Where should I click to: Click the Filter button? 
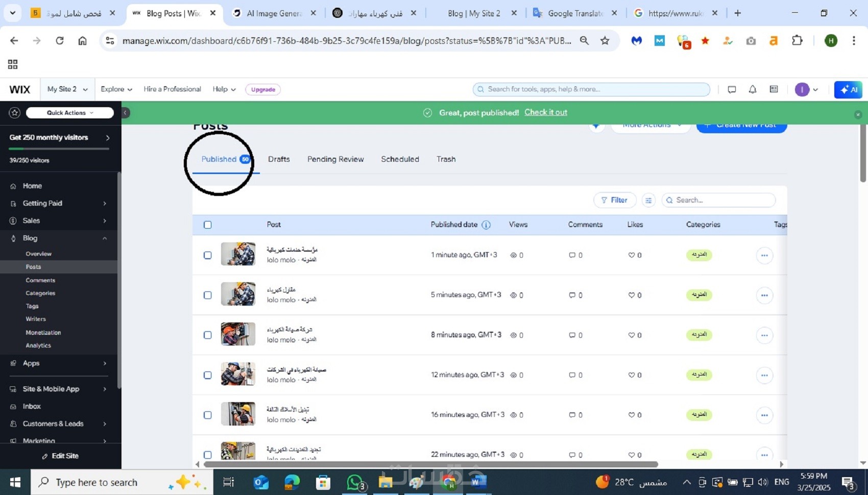click(x=615, y=200)
